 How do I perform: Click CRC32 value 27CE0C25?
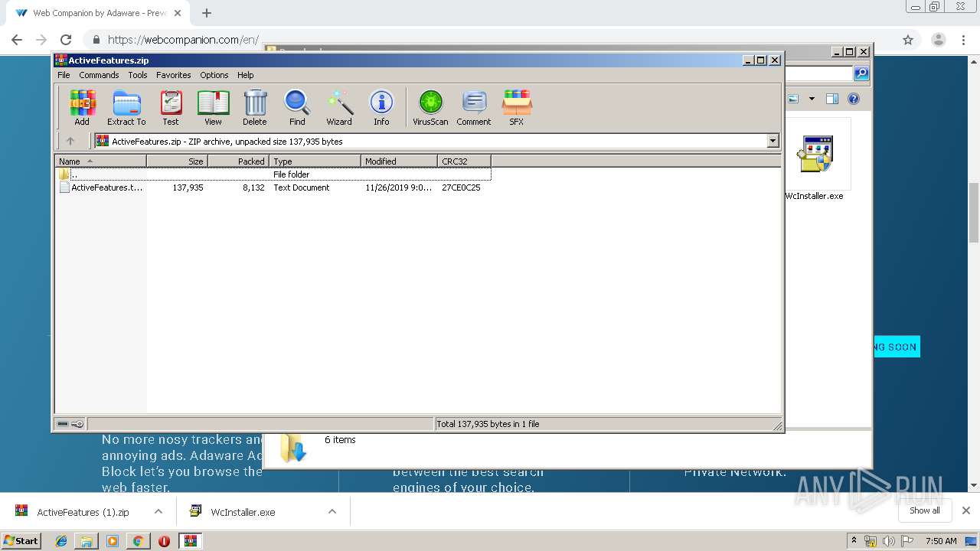point(461,187)
